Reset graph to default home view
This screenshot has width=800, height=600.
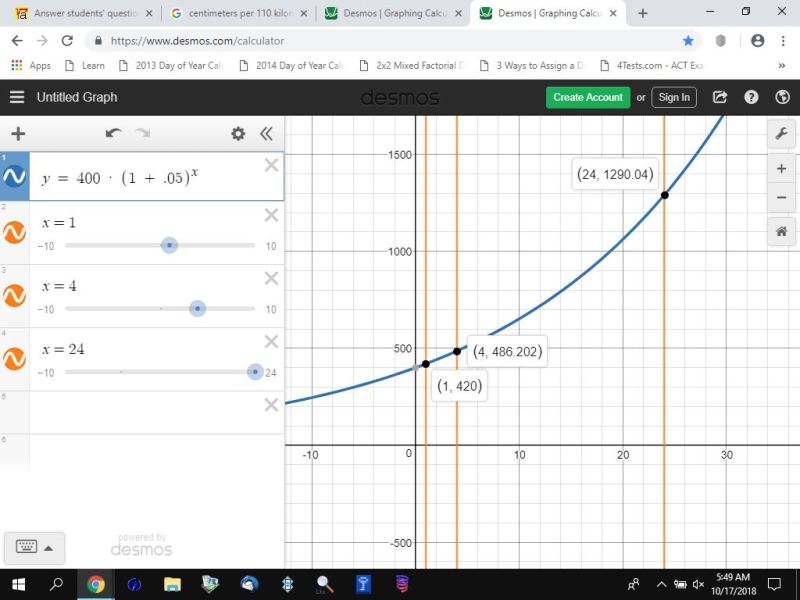coord(781,232)
